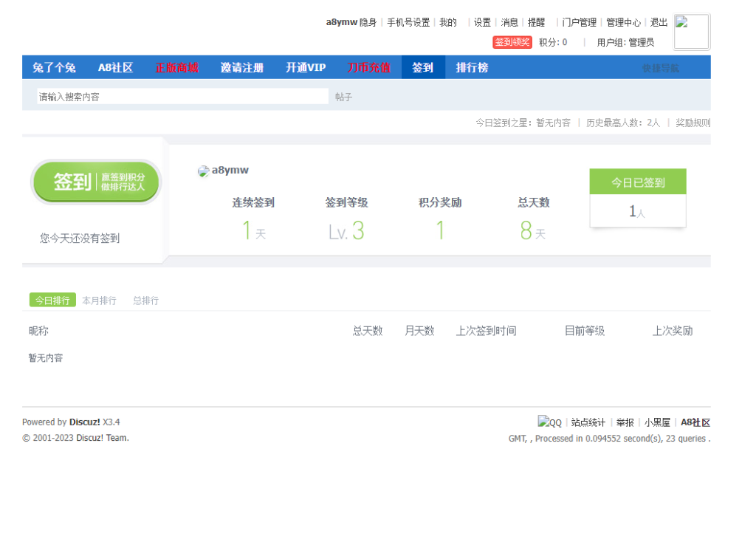Image resolution: width=756 pixels, height=542 pixels.
Task: Open 手机号设置 link
Action: (408, 22)
